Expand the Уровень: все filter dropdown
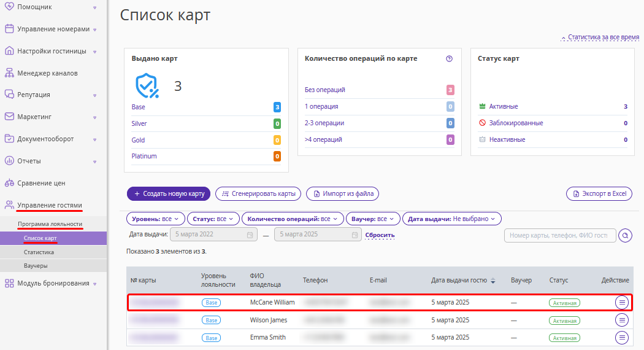644x350 pixels. pyautogui.click(x=155, y=219)
